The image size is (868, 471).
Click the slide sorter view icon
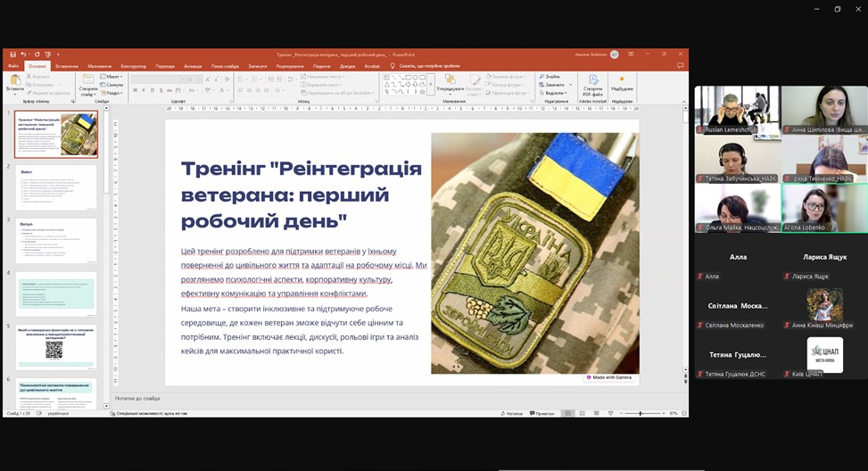coord(582,413)
